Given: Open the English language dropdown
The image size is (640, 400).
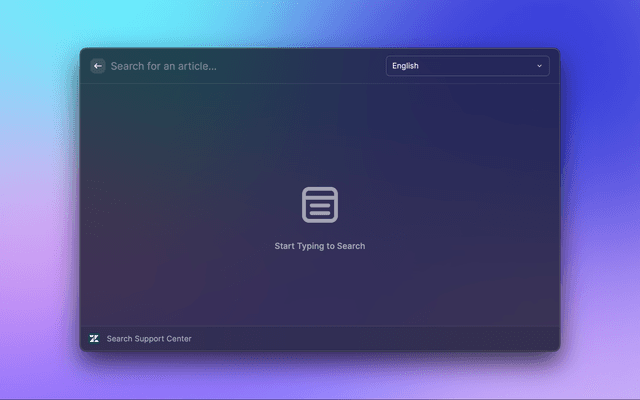Looking at the screenshot, I should pos(467,66).
